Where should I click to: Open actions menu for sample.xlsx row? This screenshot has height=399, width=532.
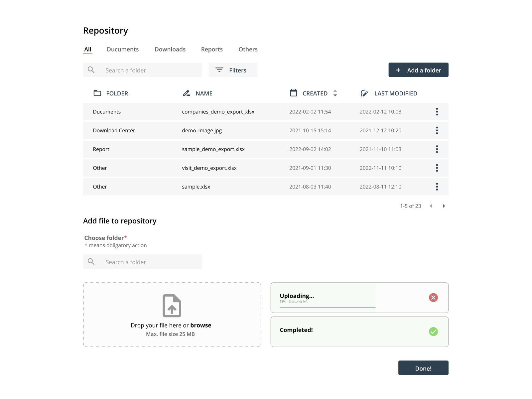click(x=437, y=187)
